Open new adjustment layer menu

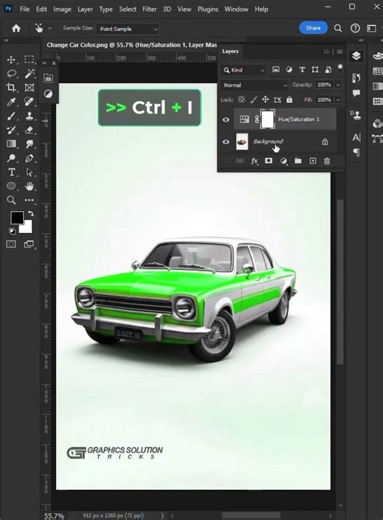283,161
